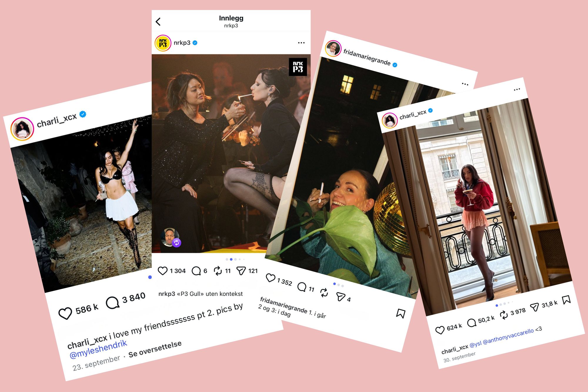Image resolution: width=588 pixels, height=392 pixels.
Task: Click Se oversettelse under charli_xcx caption
Action: [155, 349]
